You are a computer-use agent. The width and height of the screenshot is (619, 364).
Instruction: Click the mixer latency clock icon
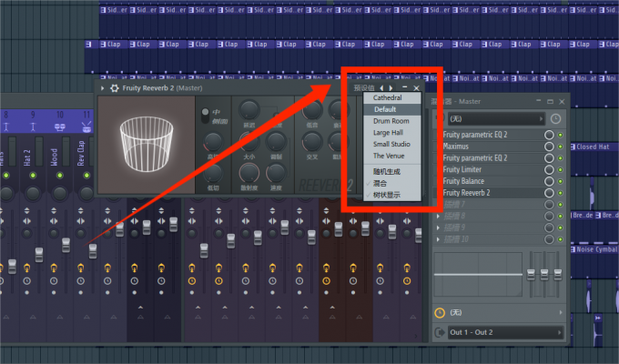click(555, 119)
